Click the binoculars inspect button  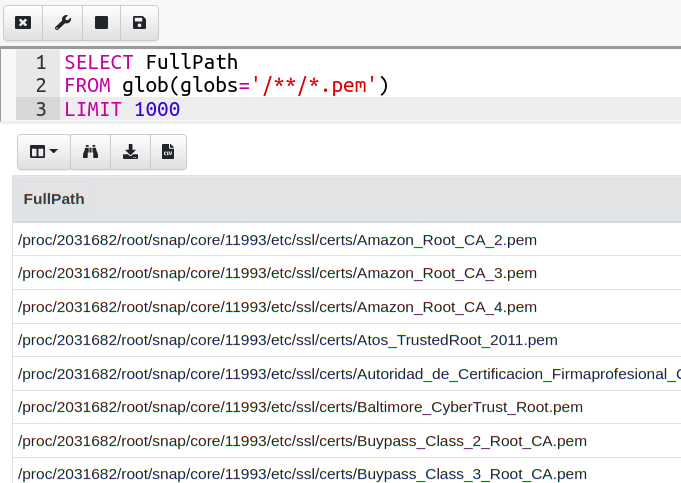pos(90,152)
